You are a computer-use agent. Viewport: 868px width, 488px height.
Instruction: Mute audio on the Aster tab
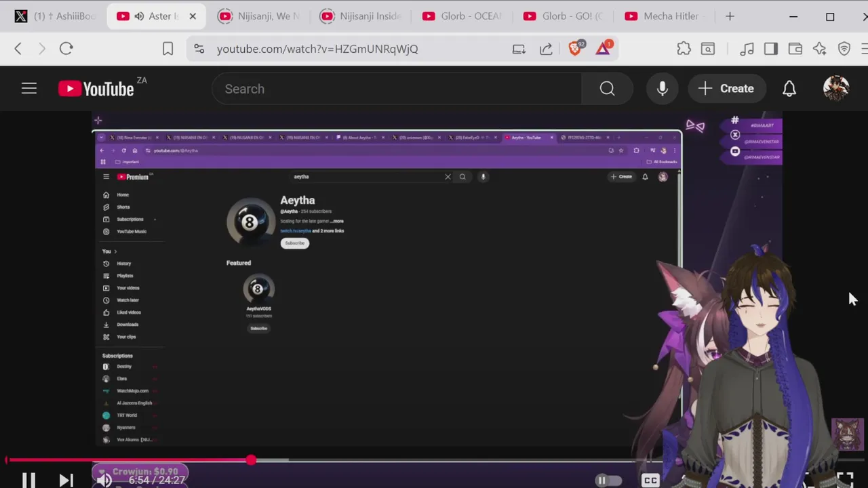coord(139,16)
